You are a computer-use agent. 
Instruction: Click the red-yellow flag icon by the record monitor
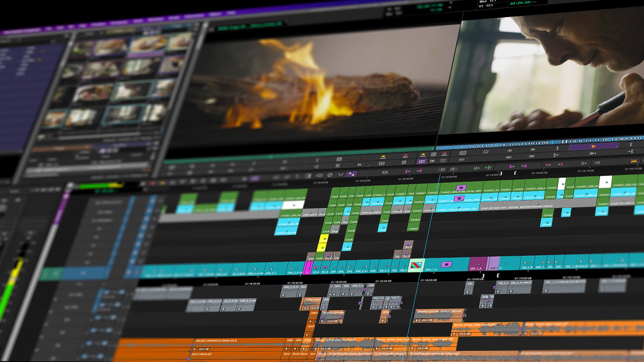coord(634,161)
